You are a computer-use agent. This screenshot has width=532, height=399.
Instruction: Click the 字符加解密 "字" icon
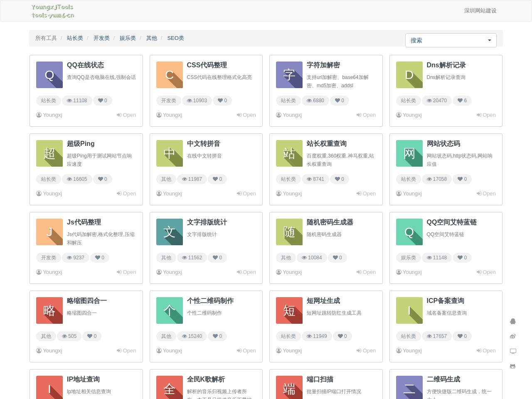tap(289, 75)
